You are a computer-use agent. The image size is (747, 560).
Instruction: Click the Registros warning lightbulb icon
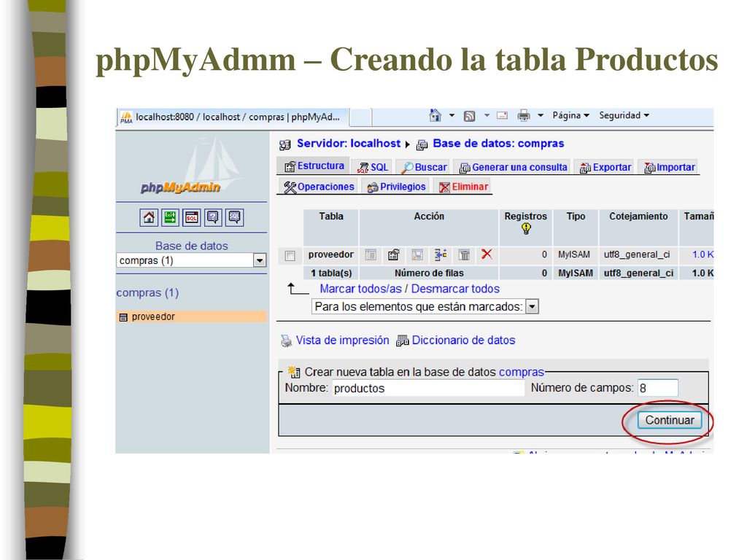(x=526, y=229)
